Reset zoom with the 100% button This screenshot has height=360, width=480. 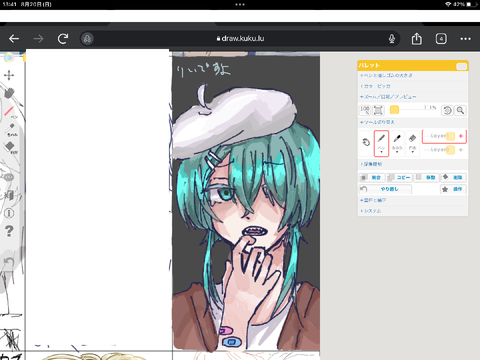365,110
